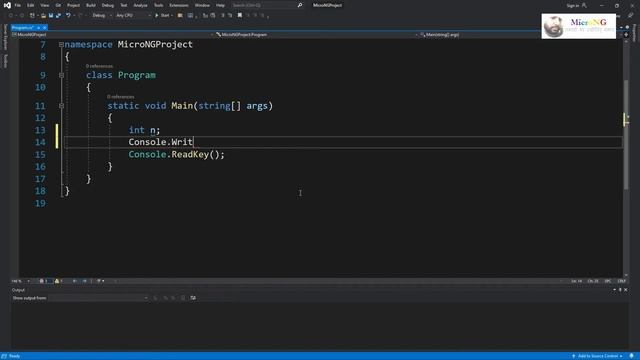Open the Debug configuration dropdown

pos(102,16)
